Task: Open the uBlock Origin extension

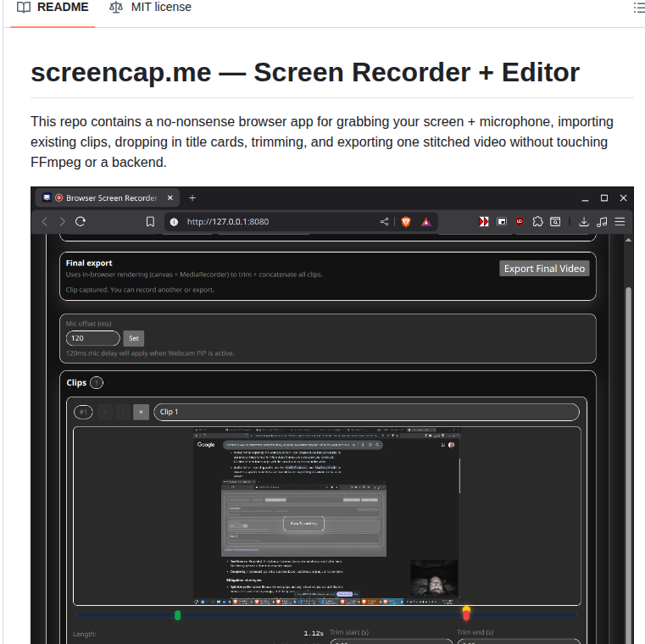Action: tap(520, 222)
